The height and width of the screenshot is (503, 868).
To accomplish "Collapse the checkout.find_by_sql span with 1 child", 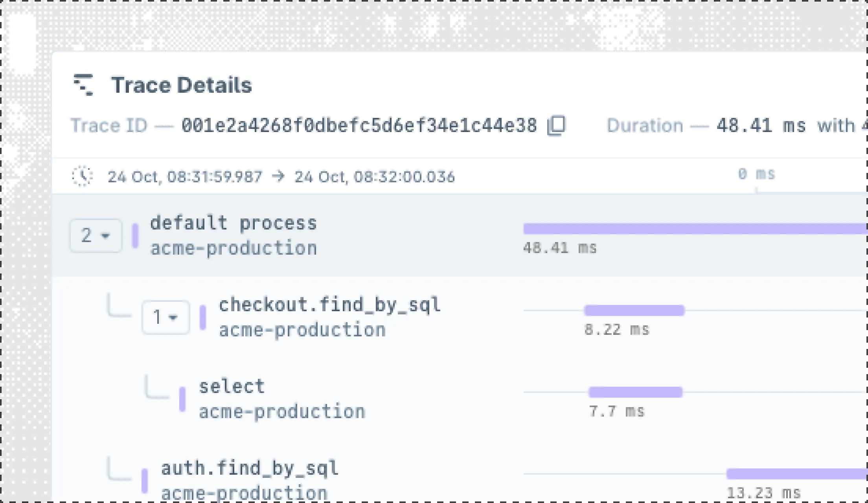I will 166,317.
